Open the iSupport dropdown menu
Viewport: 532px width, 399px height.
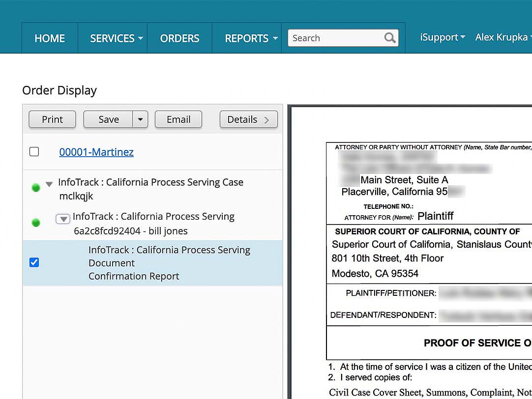[x=442, y=37]
